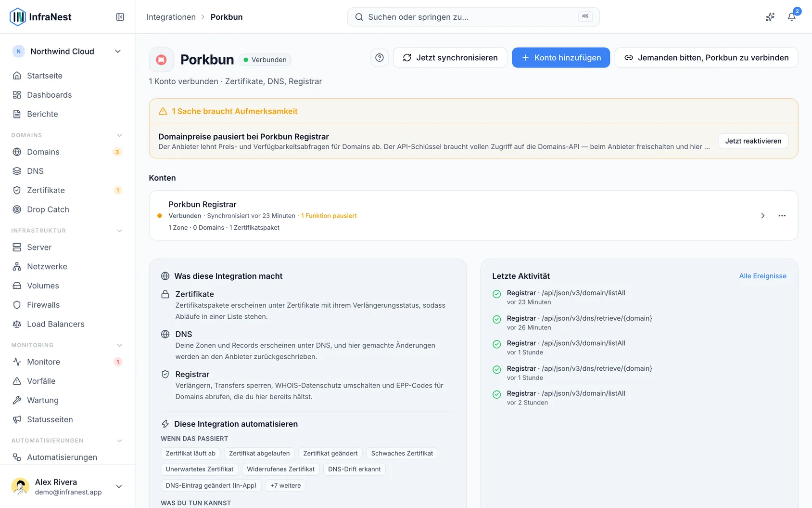Image resolution: width=812 pixels, height=508 pixels.
Task: Open Porkbun Registrar account more options
Action: 782,216
